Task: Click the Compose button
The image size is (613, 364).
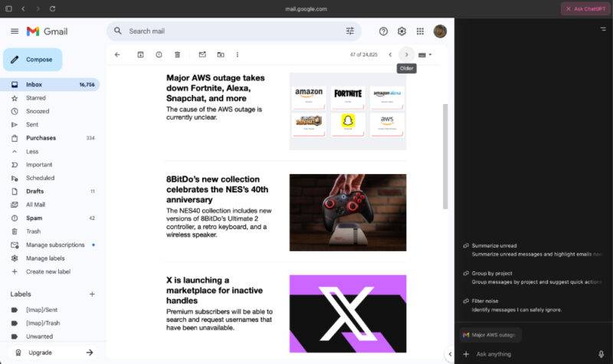Action: click(x=33, y=60)
